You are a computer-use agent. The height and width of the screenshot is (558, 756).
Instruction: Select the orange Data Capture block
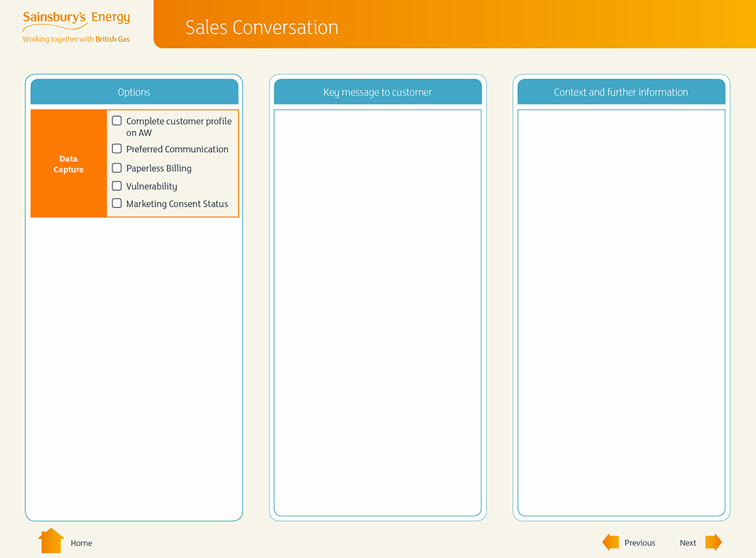(x=69, y=164)
